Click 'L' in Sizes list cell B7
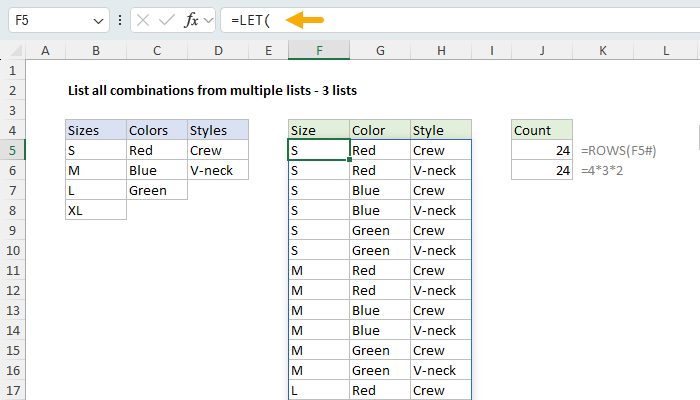 pyautogui.click(x=96, y=191)
